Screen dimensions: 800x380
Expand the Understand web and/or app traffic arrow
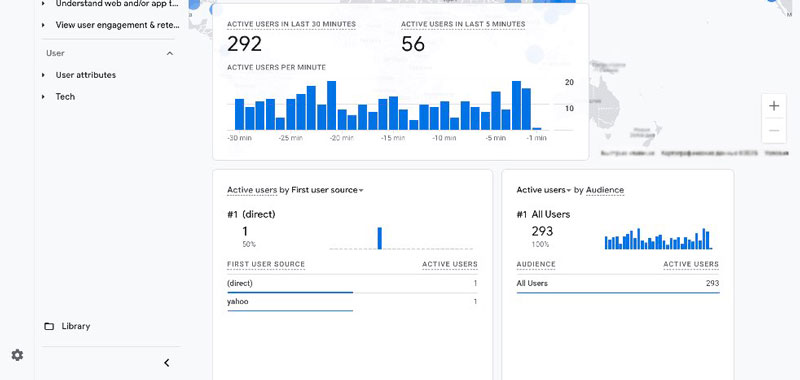[44, 3]
